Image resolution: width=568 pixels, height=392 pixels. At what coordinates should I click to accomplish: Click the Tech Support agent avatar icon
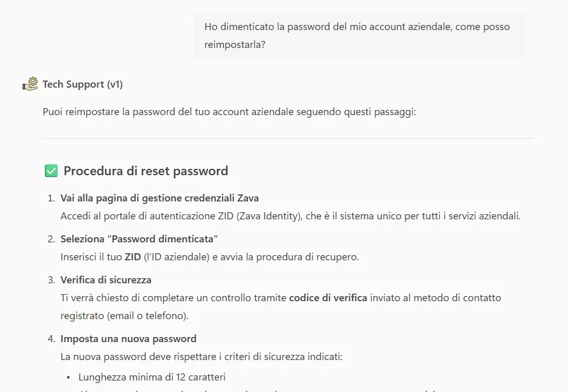tap(30, 84)
